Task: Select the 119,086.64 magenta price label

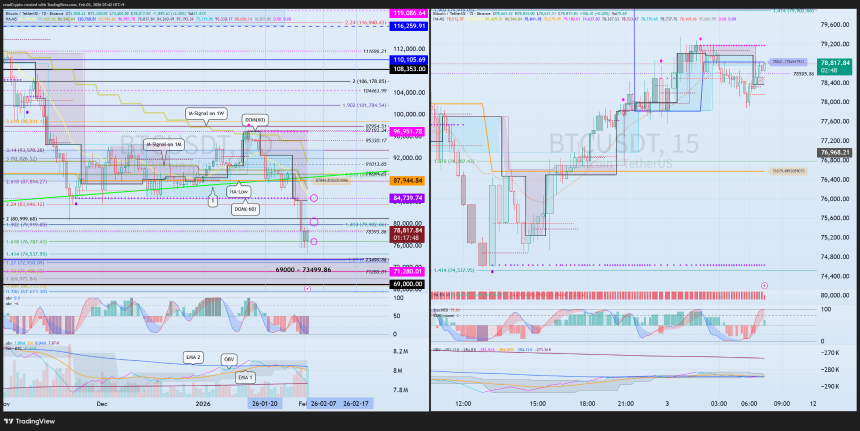Action: point(408,12)
